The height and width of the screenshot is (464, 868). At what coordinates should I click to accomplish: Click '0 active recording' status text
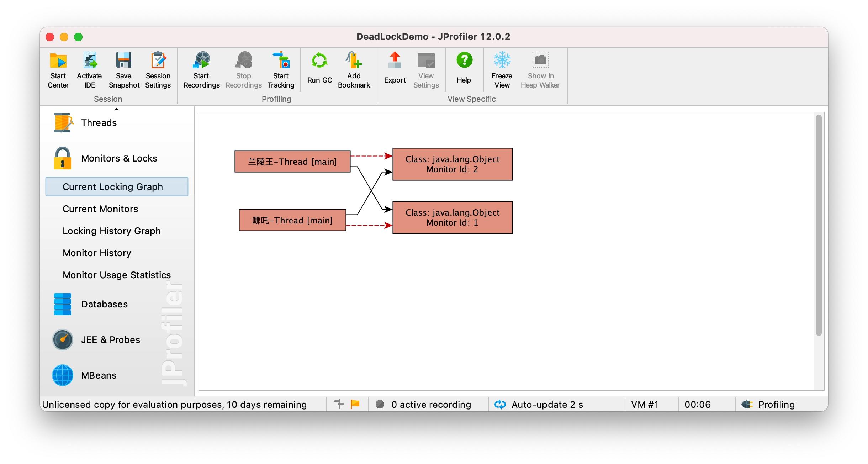click(x=431, y=405)
